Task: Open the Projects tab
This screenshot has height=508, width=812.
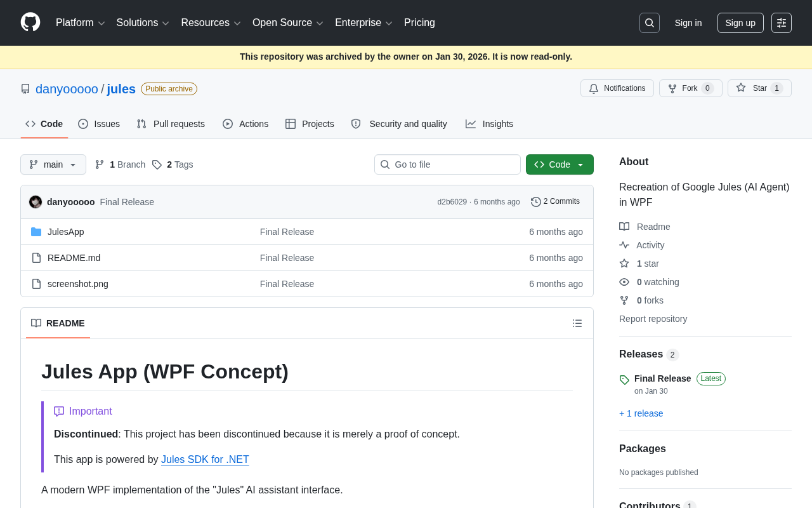Action: (310, 124)
